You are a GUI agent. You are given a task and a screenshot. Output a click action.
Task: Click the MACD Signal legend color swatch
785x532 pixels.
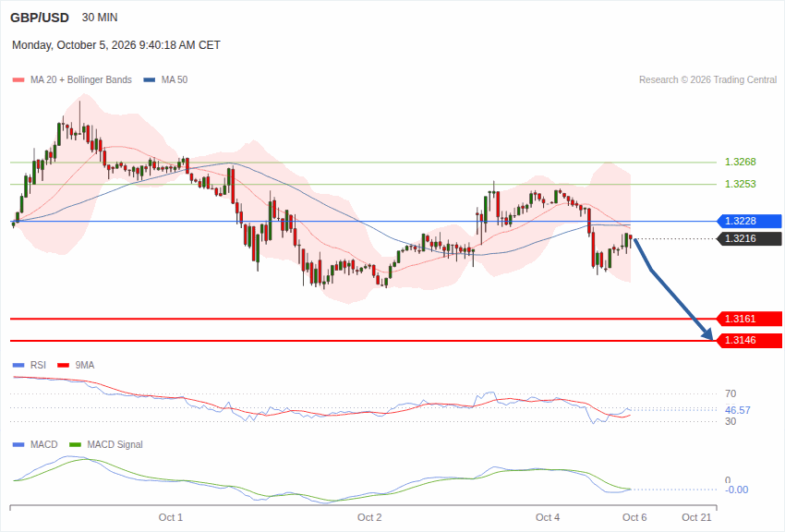pos(75,445)
